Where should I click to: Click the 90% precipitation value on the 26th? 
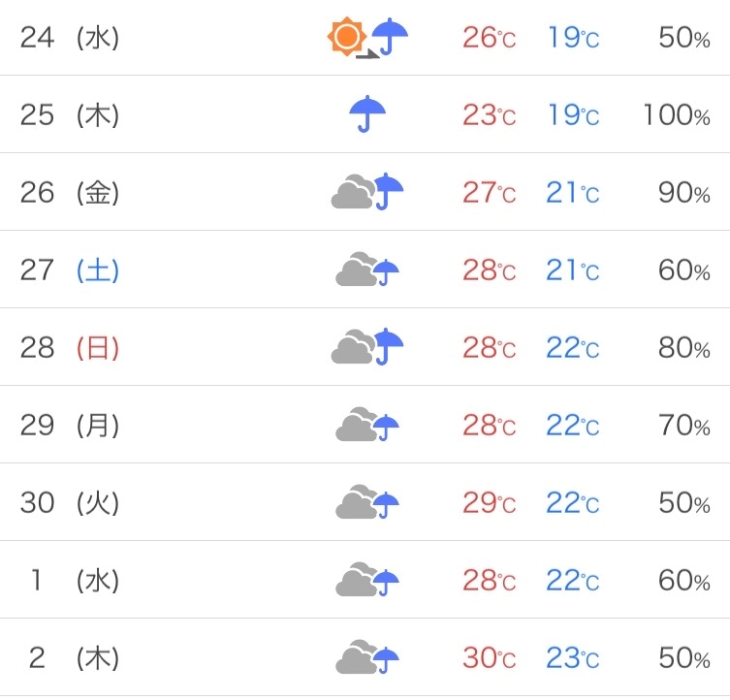click(683, 192)
